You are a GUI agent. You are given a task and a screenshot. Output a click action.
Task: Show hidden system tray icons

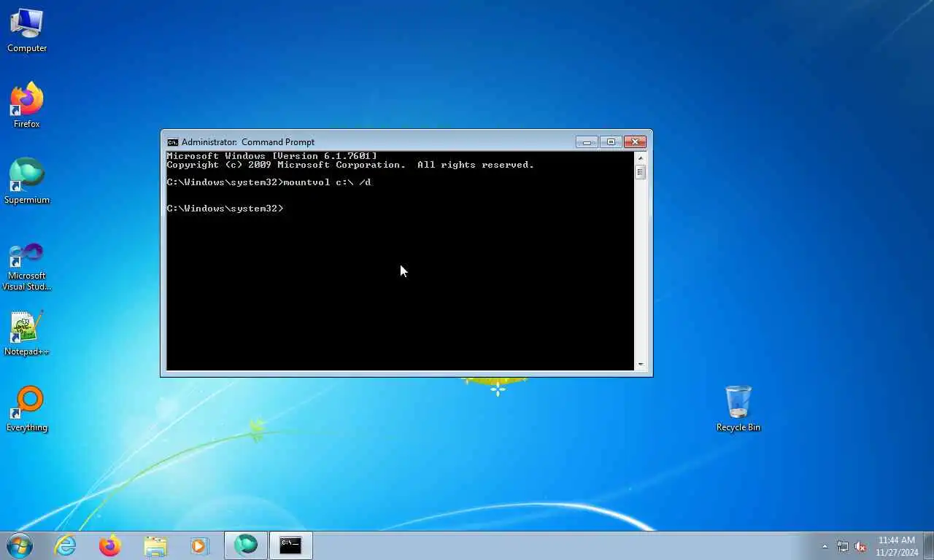[x=825, y=546]
